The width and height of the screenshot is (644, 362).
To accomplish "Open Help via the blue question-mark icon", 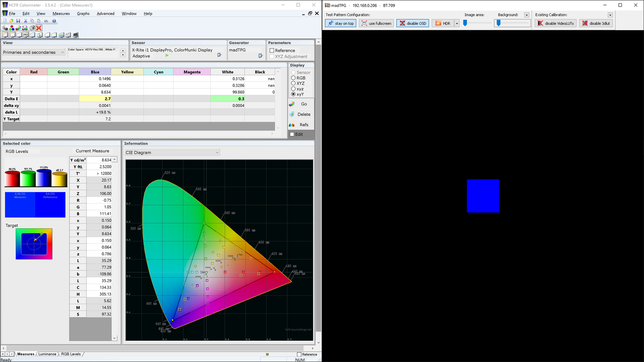I will 54,21.
